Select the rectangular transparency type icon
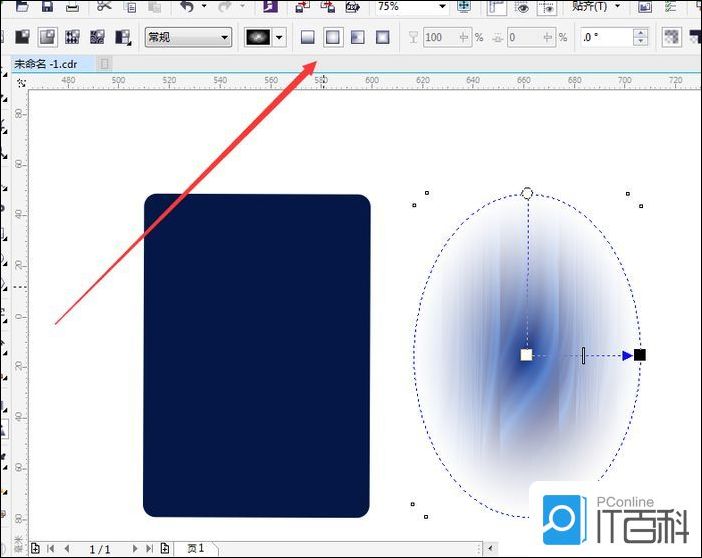The height and width of the screenshot is (558, 702). (x=382, y=38)
